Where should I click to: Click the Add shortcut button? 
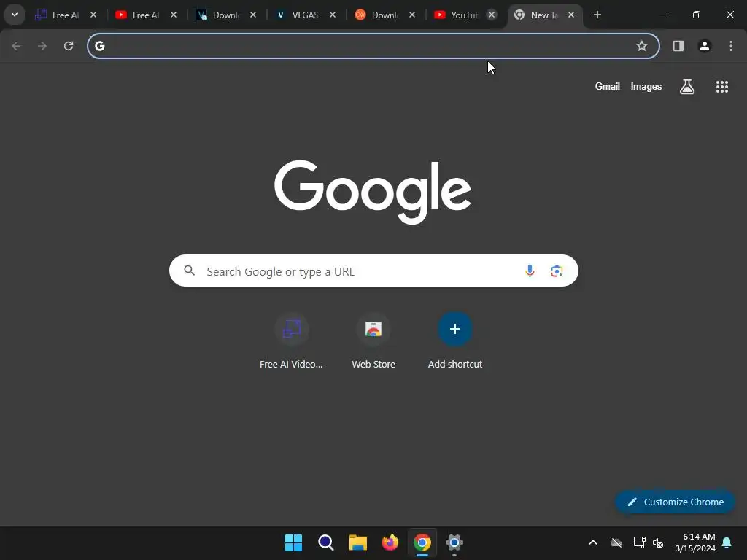point(455,340)
